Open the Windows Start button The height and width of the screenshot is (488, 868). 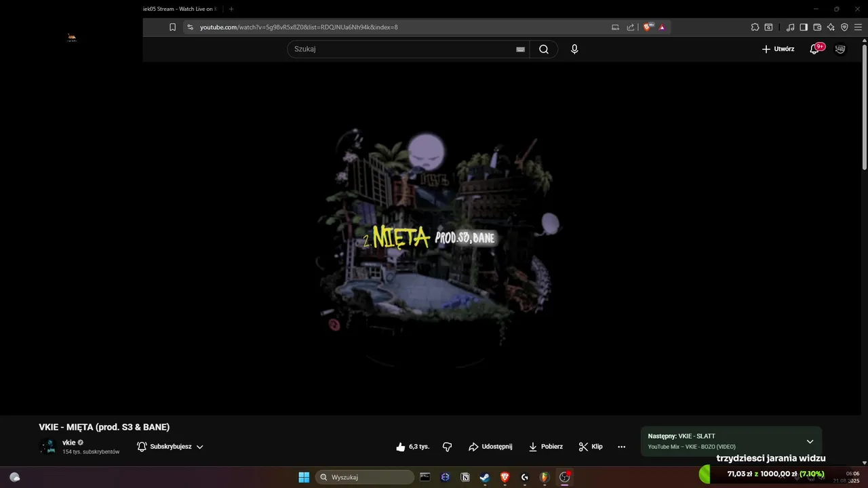pos(304,477)
